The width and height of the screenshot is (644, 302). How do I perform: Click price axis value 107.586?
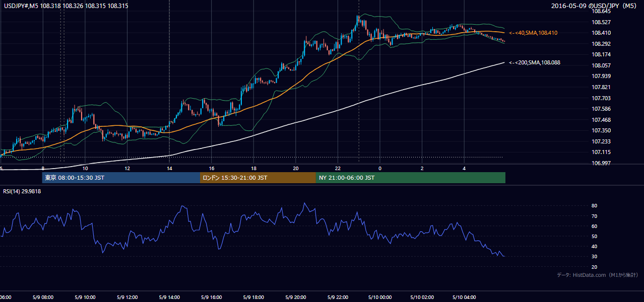pyautogui.click(x=601, y=109)
